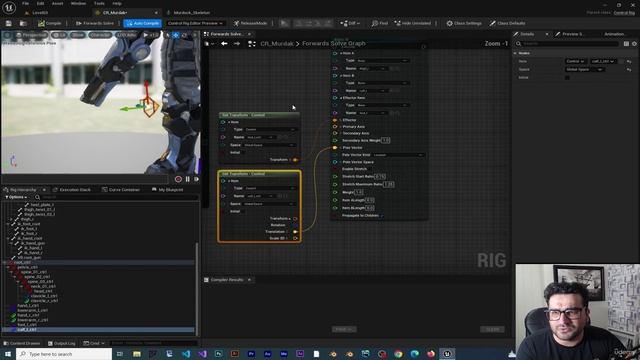Click the Unreal Engine logo icon
The height and width of the screenshot is (360, 640).
tap(9, 7)
